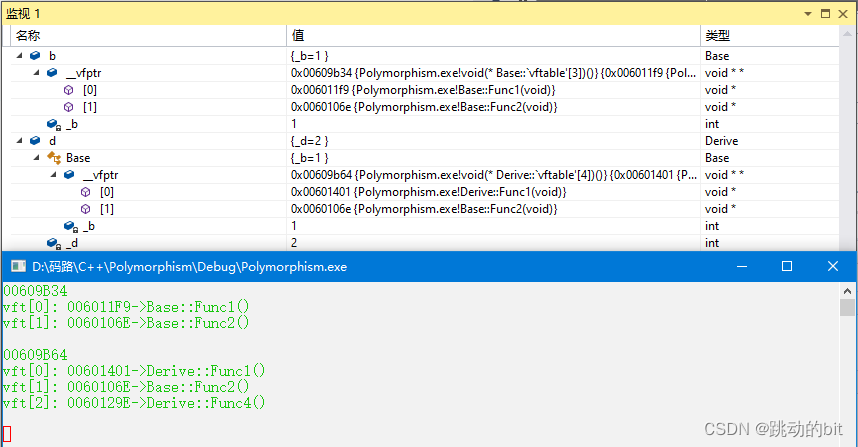The height and width of the screenshot is (447, 858).
Task: Click the console's vertical scrollbar thumb
Action: click(847, 307)
